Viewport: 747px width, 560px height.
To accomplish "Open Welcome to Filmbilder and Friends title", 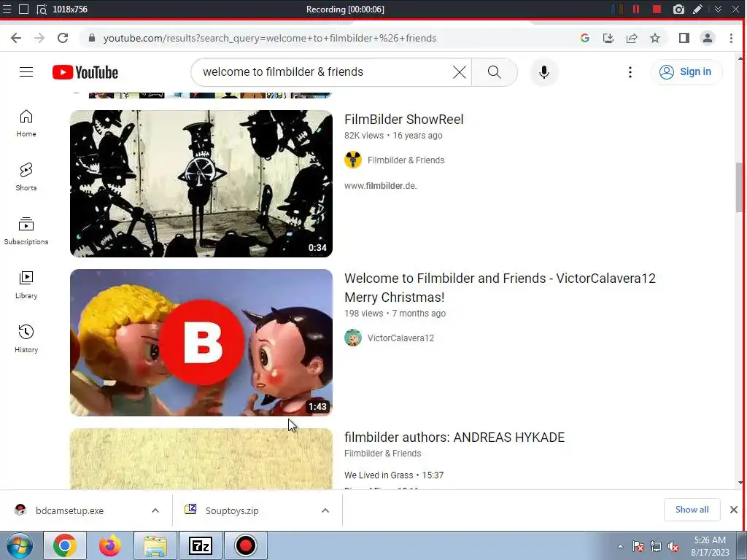I will 500,287.
